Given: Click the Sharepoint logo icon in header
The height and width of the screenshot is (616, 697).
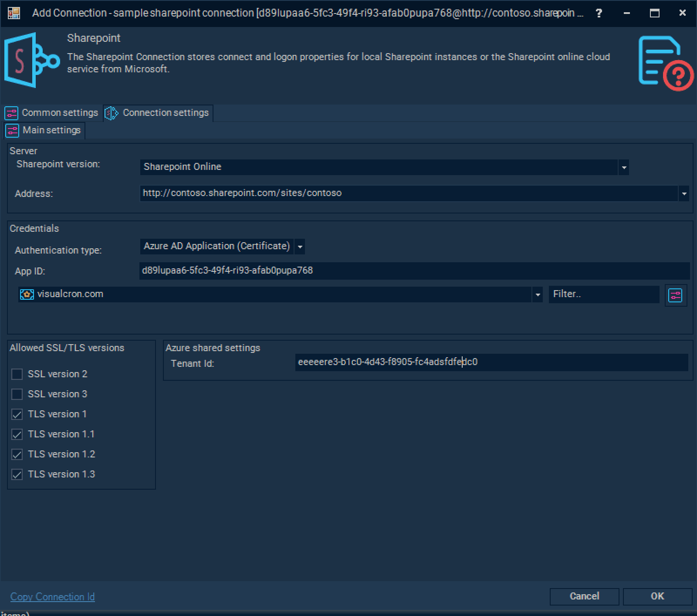Looking at the screenshot, I should point(31,61).
